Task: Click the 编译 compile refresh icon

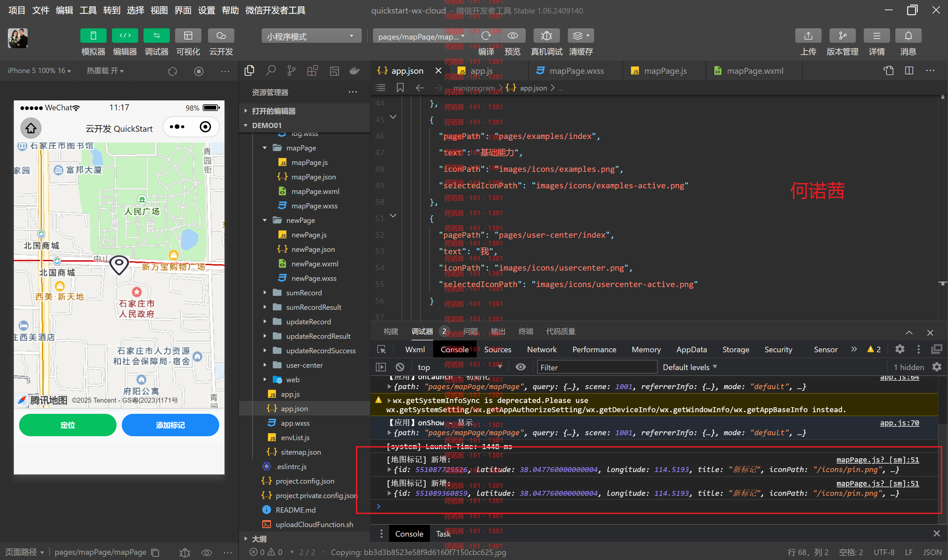Action: coord(486,36)
